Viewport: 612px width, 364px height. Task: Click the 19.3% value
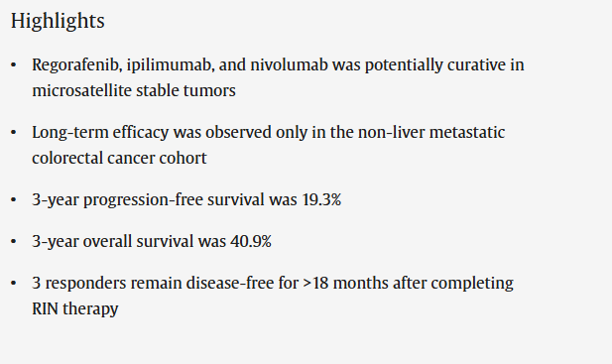[x=321, y=199]
